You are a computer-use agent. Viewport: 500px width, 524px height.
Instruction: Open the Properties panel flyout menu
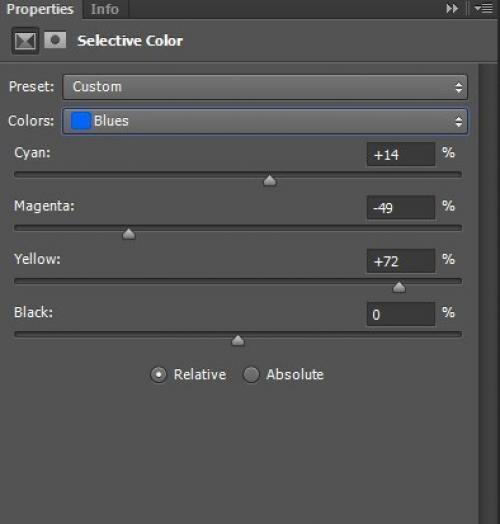(x=484, y=9)
